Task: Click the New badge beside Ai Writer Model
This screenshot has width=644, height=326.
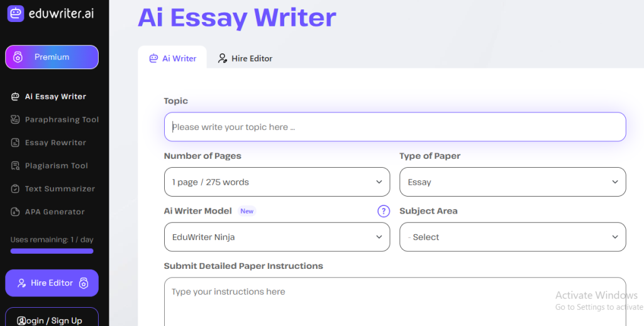Action: (247, 211)
